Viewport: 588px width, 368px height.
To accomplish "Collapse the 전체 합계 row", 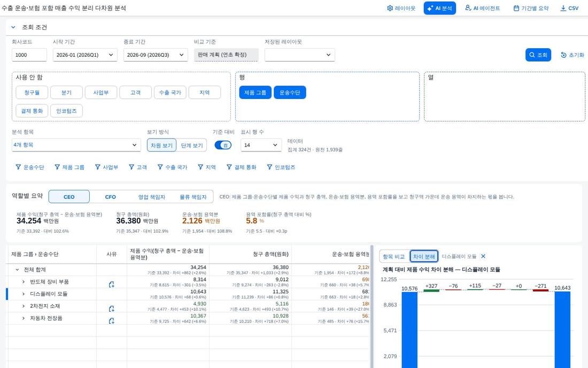I will [x=17, y=270].
